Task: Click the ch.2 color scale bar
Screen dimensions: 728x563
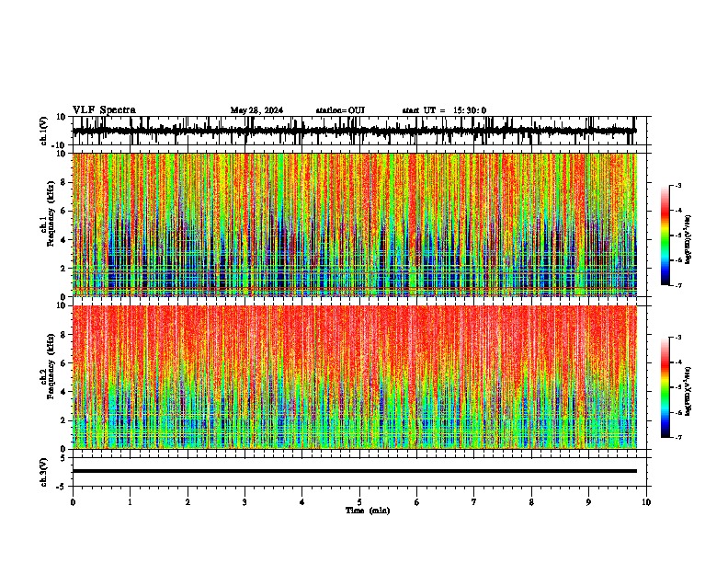Action: click(665, 387)
